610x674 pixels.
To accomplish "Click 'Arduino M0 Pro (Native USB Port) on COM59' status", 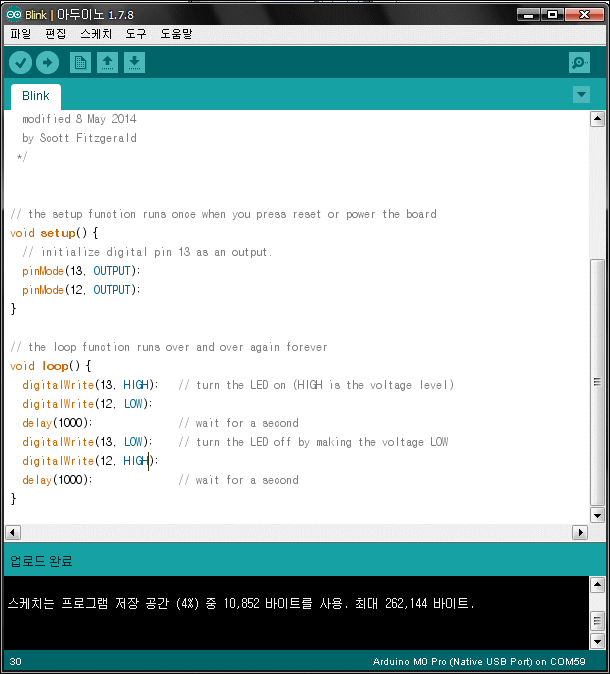I will [479, 661].
